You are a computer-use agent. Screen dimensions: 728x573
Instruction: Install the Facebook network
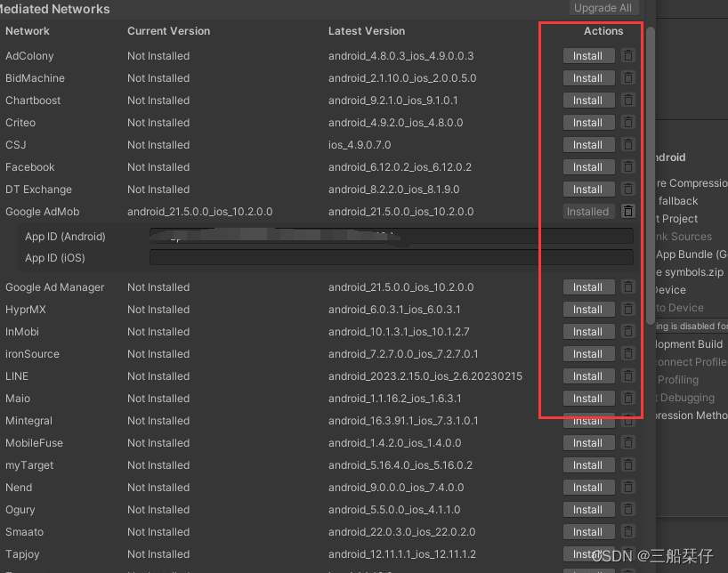(588, 167)
